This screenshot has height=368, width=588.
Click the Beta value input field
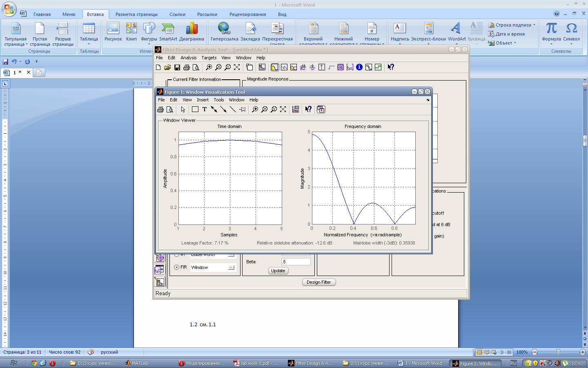pos(296,262)
